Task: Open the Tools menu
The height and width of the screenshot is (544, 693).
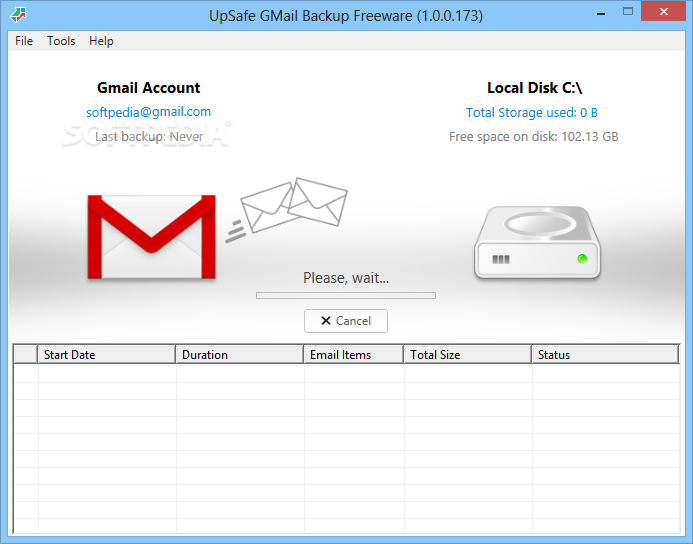Action: pos(61,41)
